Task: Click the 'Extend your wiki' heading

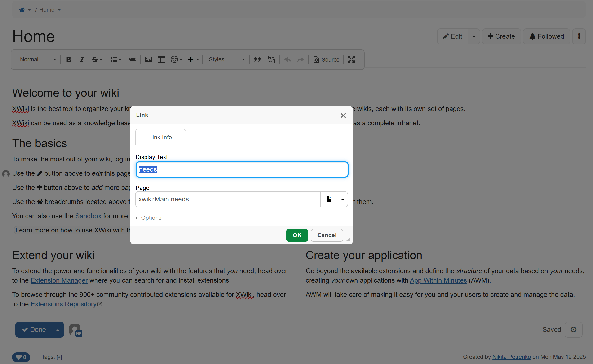Action: [x=53, y=255]
